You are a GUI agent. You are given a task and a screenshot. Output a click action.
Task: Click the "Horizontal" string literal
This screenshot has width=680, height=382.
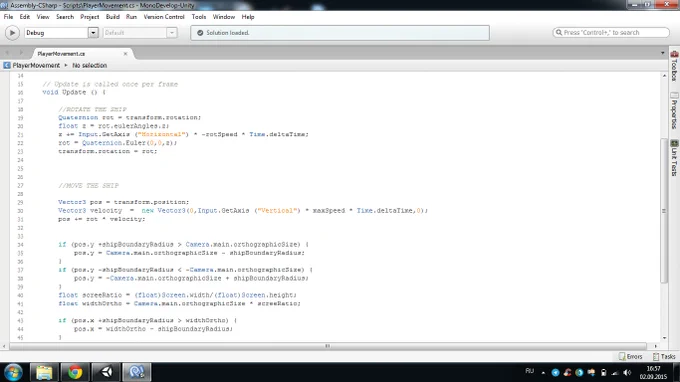[x=162, y=134]
